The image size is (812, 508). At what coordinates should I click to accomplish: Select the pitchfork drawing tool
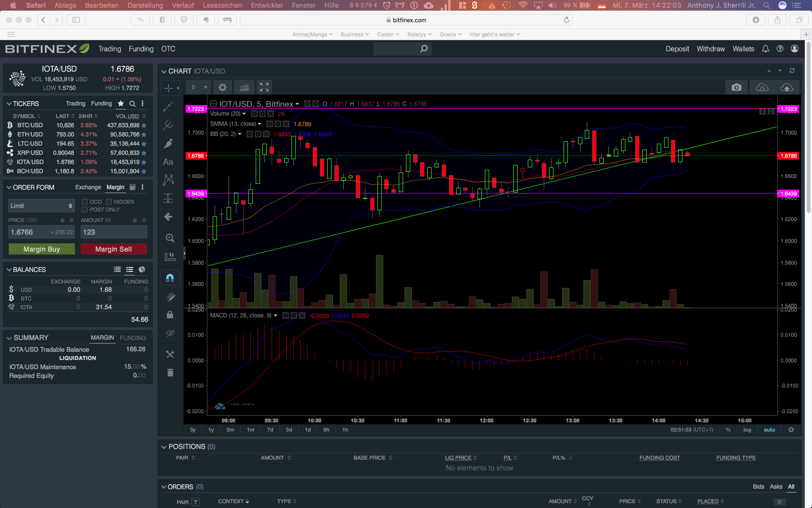click(x=168, y=125)
